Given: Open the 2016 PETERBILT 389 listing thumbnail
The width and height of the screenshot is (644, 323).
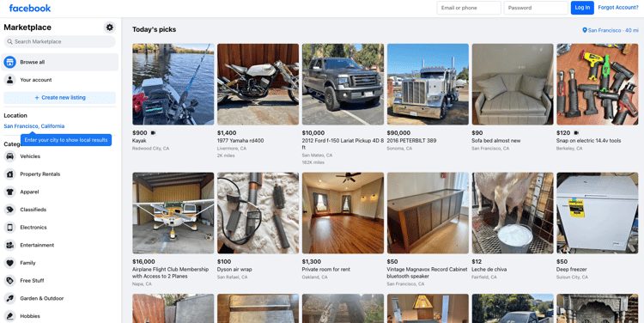Looking at the screenshot, I should (x=428, y=84).
